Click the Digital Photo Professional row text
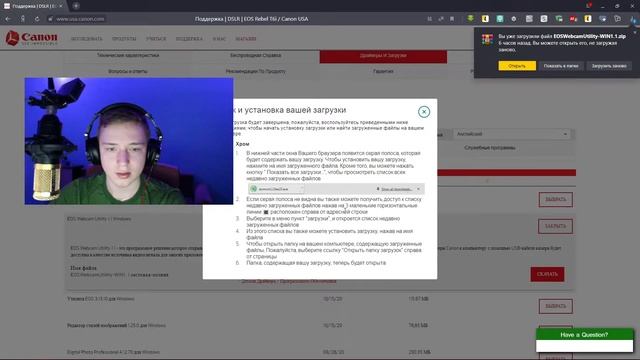Screen dimensions: 640x360 coord(113,352)
